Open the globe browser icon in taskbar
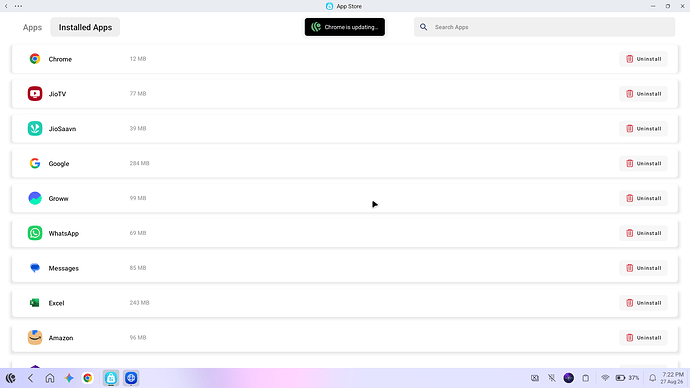Screen dimensions: 690x388 click(131, 378)
